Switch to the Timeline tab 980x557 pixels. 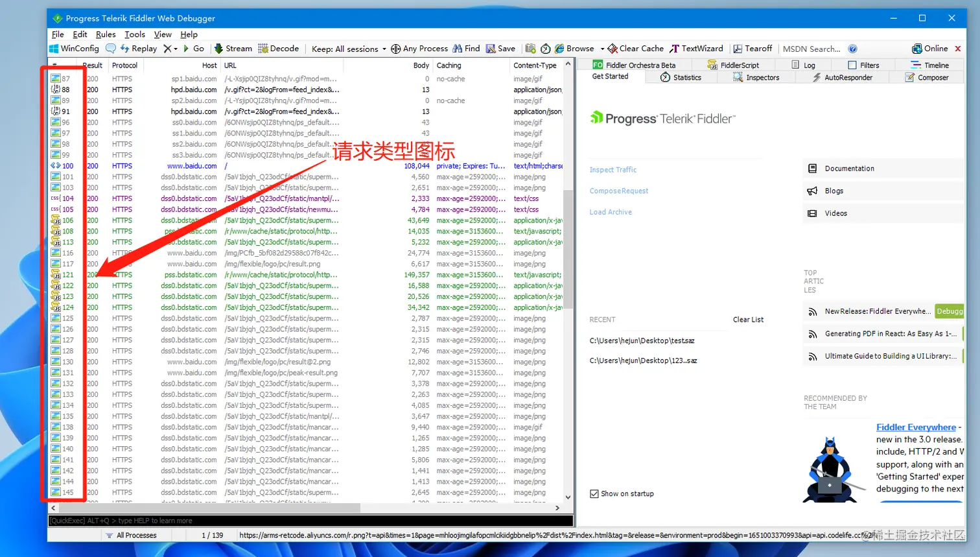point(929,65)
